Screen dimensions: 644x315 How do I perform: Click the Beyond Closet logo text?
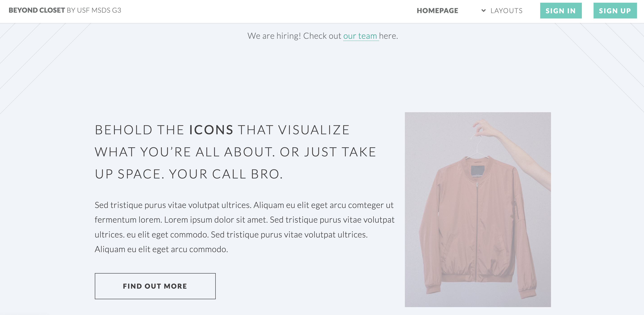(x=37, y=10)
